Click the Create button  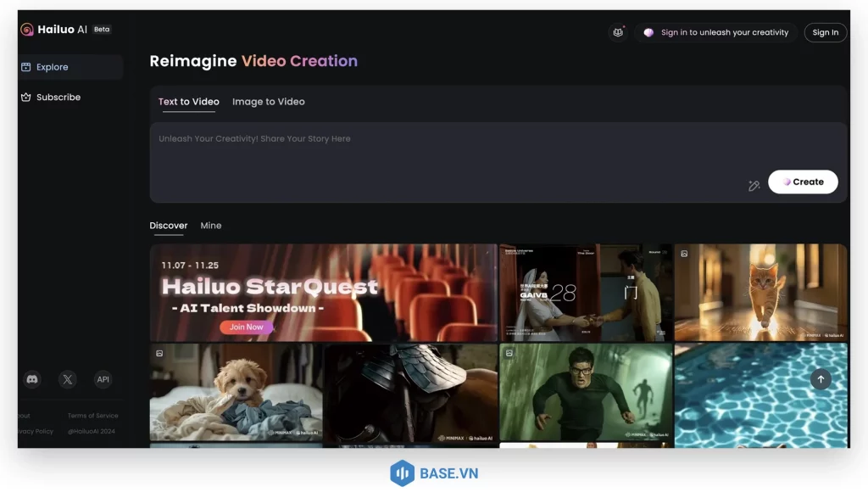point(803,182)
